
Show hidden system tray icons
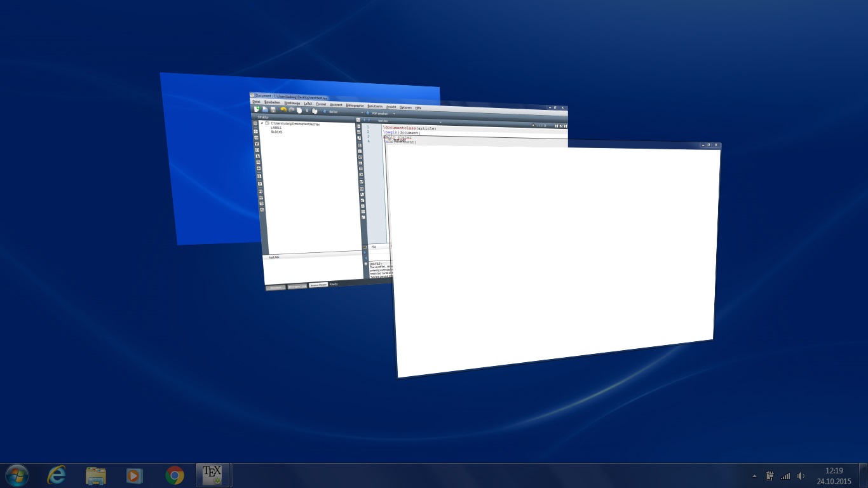point(754,476)
